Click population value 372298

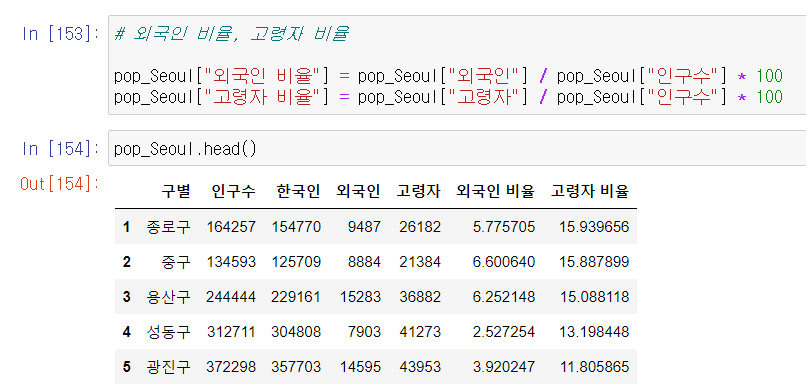(x=231, y=366)
